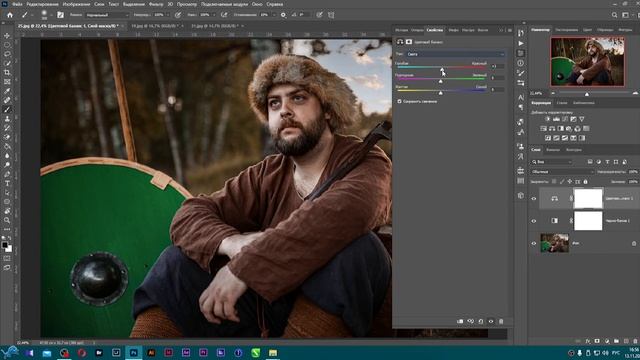Hide the Color Balance 1 layer
The image size is (640, 360).
click(534, 199)
